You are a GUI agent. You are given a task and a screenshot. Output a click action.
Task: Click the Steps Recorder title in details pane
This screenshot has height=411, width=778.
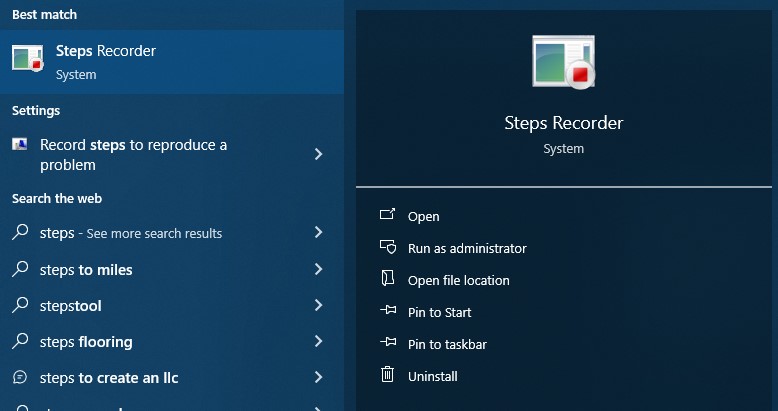[x=563, y=123]
